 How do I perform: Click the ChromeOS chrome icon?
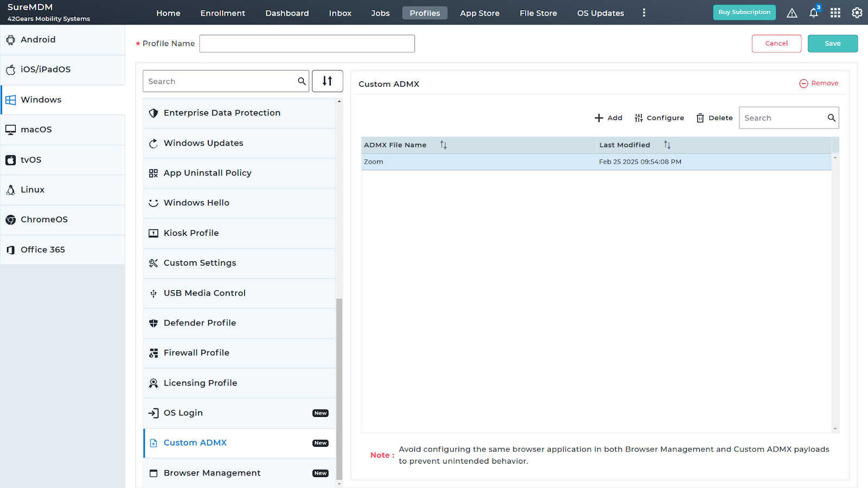(x=10, y=220)
